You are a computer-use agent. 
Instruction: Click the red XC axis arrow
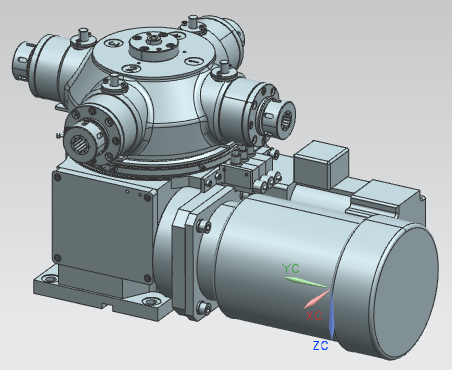coord(316,299)
